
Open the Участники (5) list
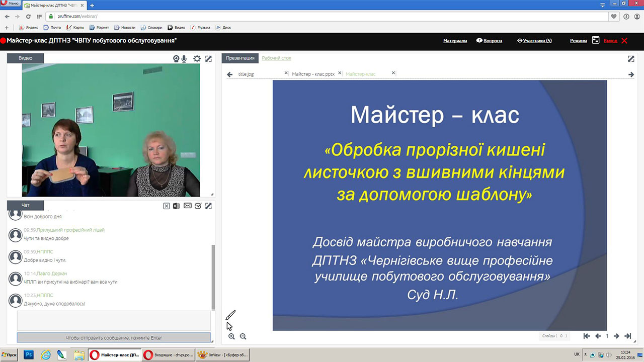pyautogui.click(x=534, y=41)
